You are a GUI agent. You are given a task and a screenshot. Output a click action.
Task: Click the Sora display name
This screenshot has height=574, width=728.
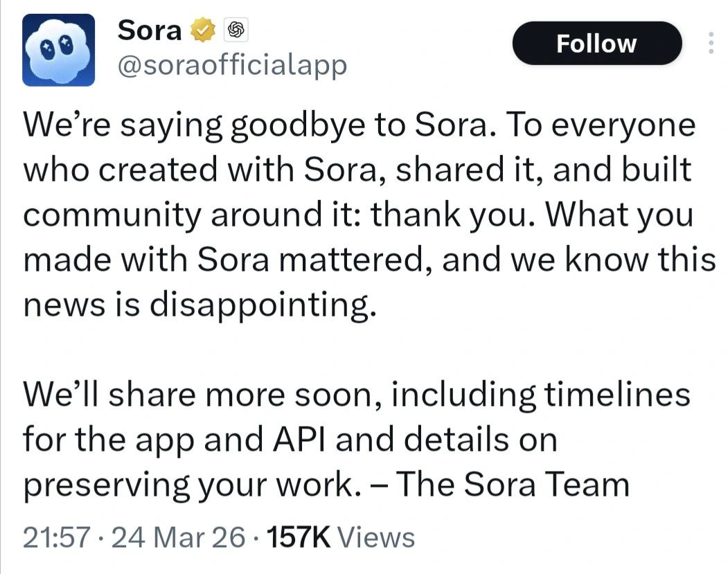(x=150, y=30)
